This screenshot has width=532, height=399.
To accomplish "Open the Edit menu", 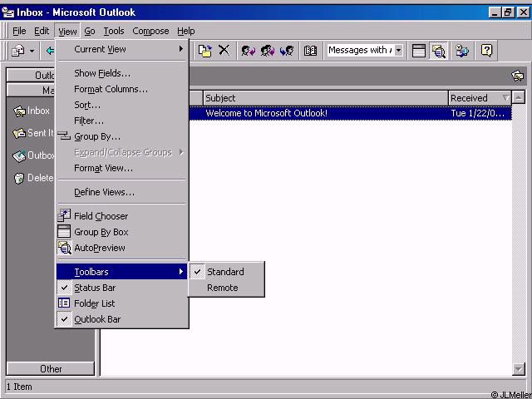I will point(42,32).
